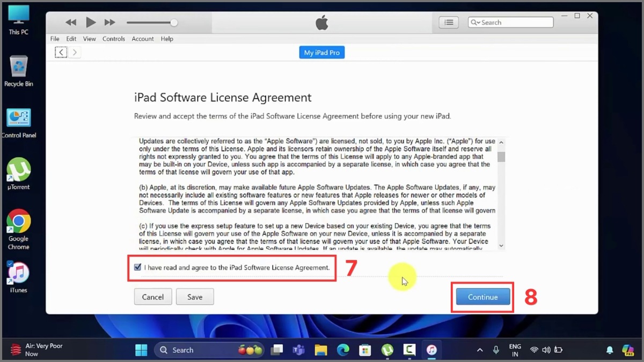Open the Windows Start menu
The height and width of the screenshot is (362, 644).
(141, 350)
